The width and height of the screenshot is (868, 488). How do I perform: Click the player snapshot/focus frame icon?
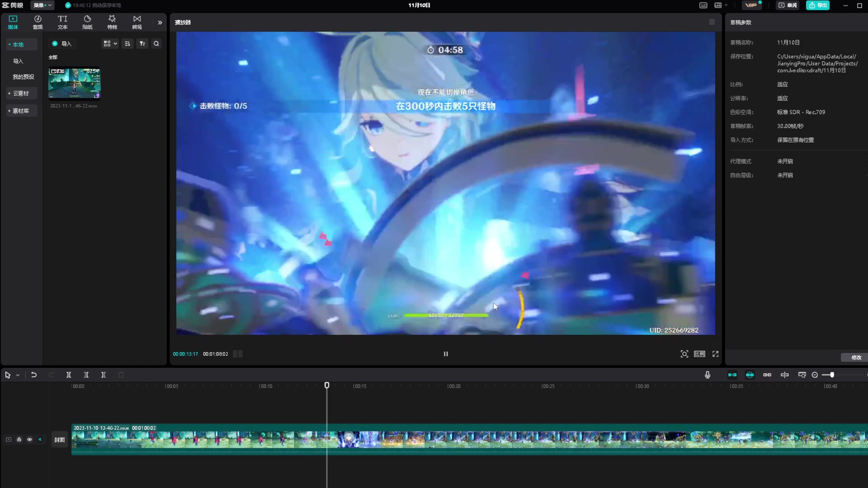coord(684,354)
